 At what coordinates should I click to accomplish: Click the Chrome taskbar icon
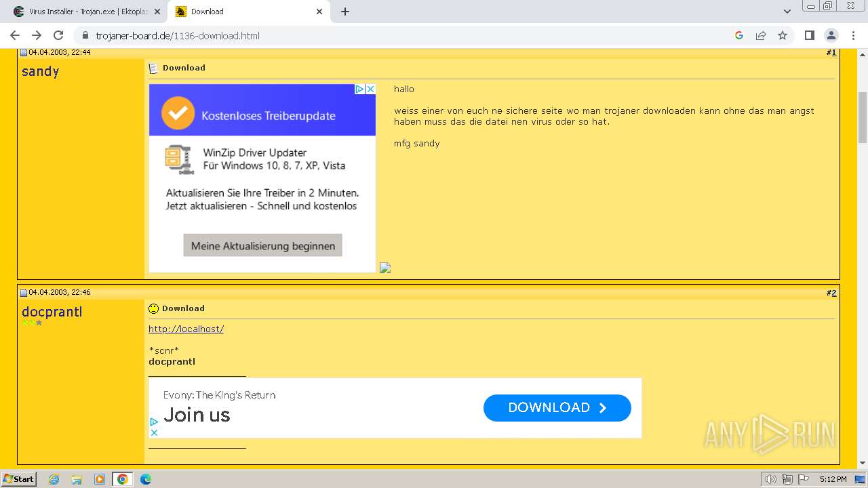pyautogui.click(x=122, y=479)
